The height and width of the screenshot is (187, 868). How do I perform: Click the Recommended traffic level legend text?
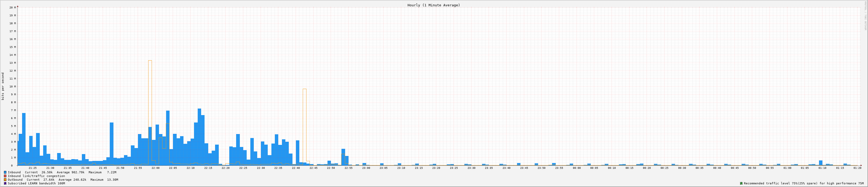point(804,183)
